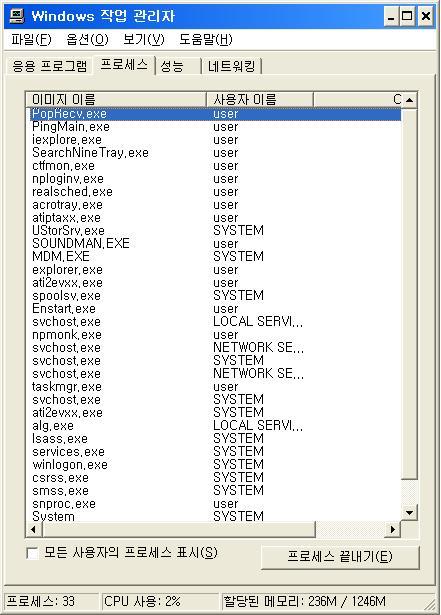This screenshot has width=441, height=615.
Task: Click the CPU 사용: 2% status entry
Action: (x=160, y=601)
